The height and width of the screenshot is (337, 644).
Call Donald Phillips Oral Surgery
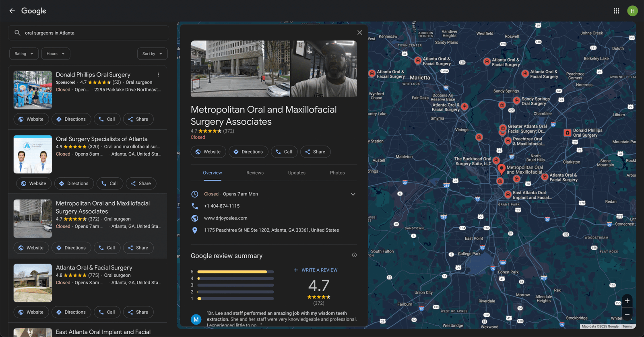coord(107,119)
